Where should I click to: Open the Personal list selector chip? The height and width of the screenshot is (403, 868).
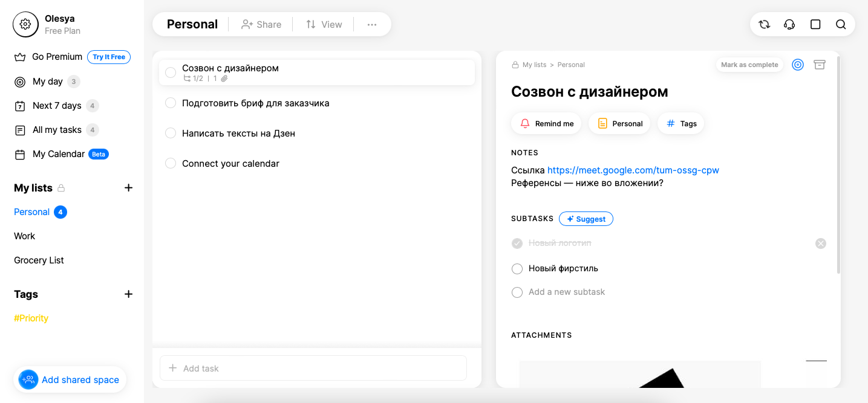point(619,124)
